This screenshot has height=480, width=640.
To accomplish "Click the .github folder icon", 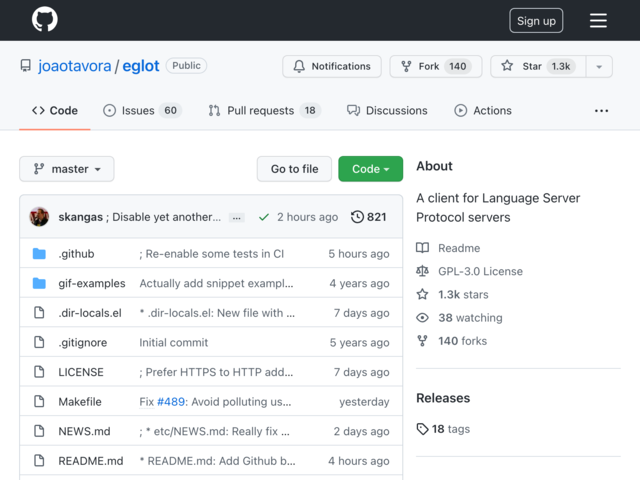I will 39,254.
